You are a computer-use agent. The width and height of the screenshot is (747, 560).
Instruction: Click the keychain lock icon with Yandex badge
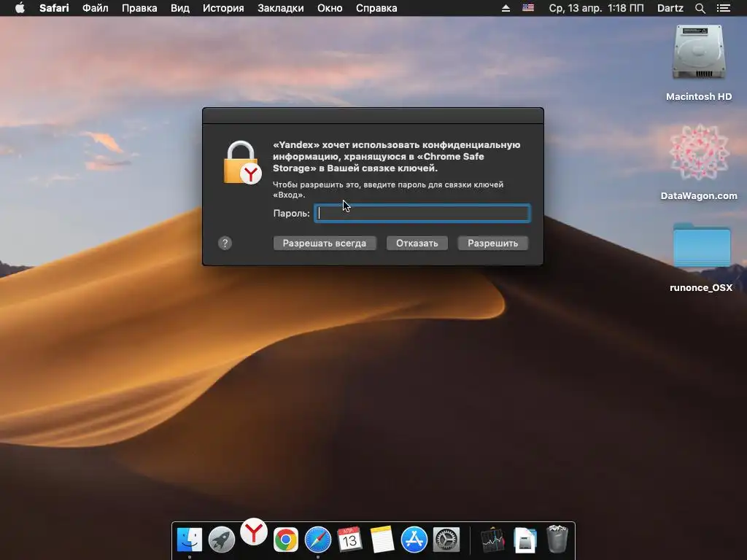(x=242, y=163)
